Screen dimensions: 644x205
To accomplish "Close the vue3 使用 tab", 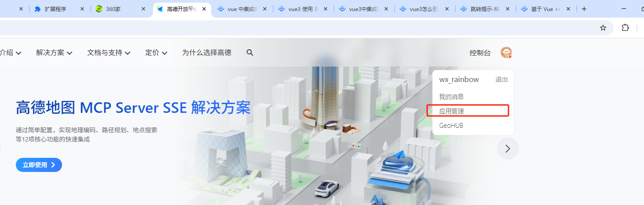I will coord(325,9).
